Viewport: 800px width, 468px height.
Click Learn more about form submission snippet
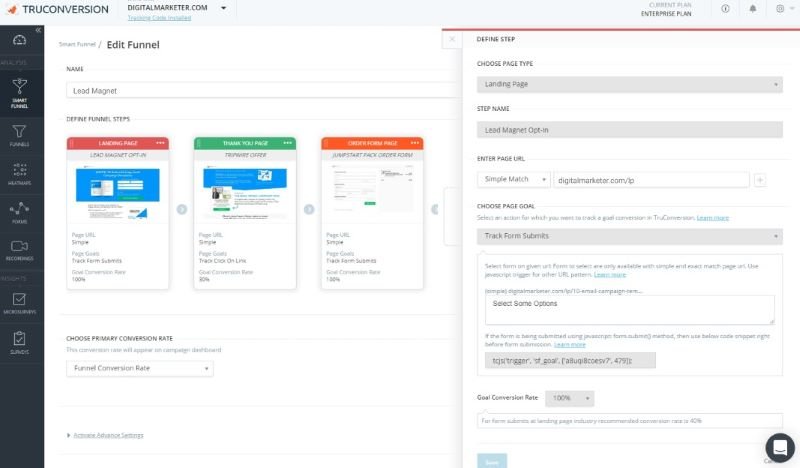click(570, 344)
